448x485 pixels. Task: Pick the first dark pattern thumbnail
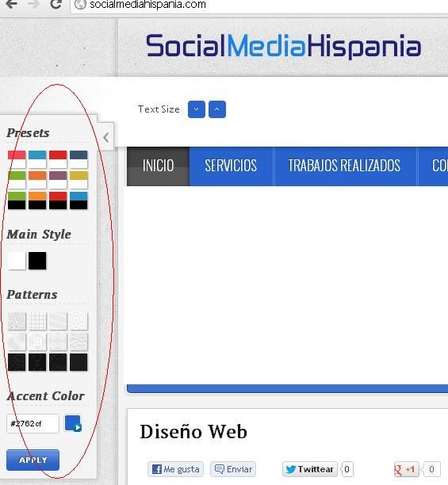[x=17, y=362]
